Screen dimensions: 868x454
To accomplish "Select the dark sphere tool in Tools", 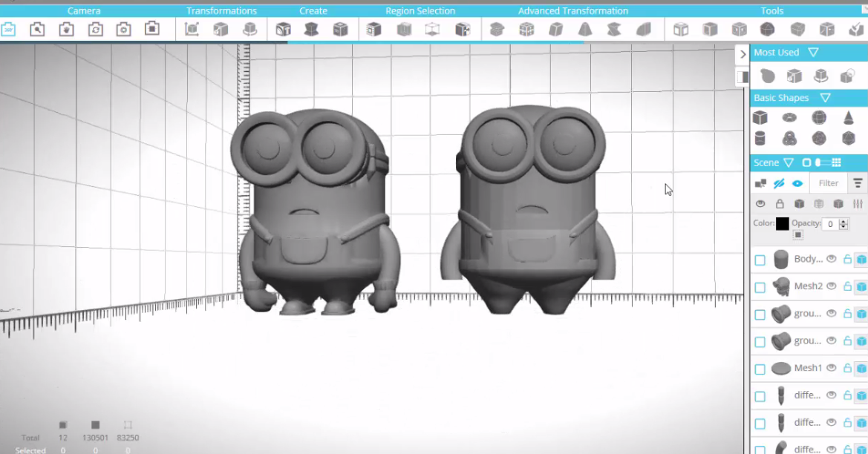I will pyautogui.click(x=767, y=30).
